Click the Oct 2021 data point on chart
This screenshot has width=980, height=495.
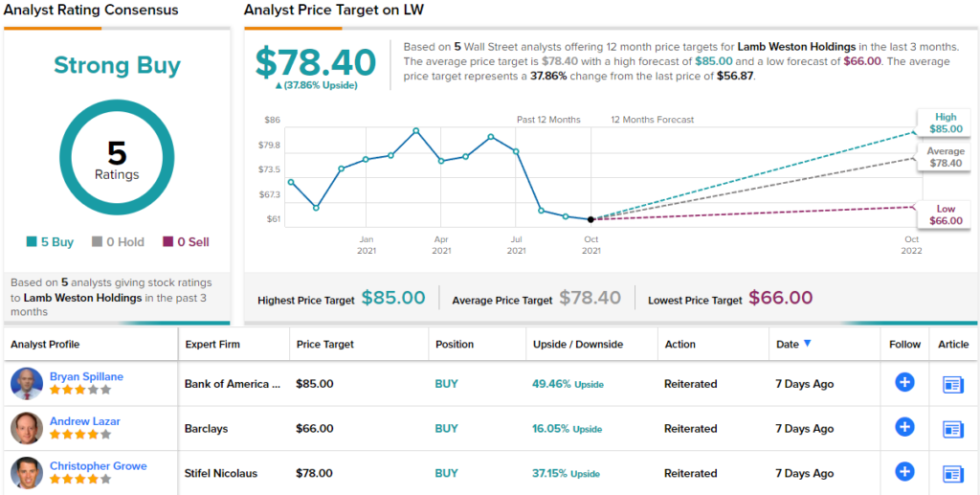tap(590, 219)
